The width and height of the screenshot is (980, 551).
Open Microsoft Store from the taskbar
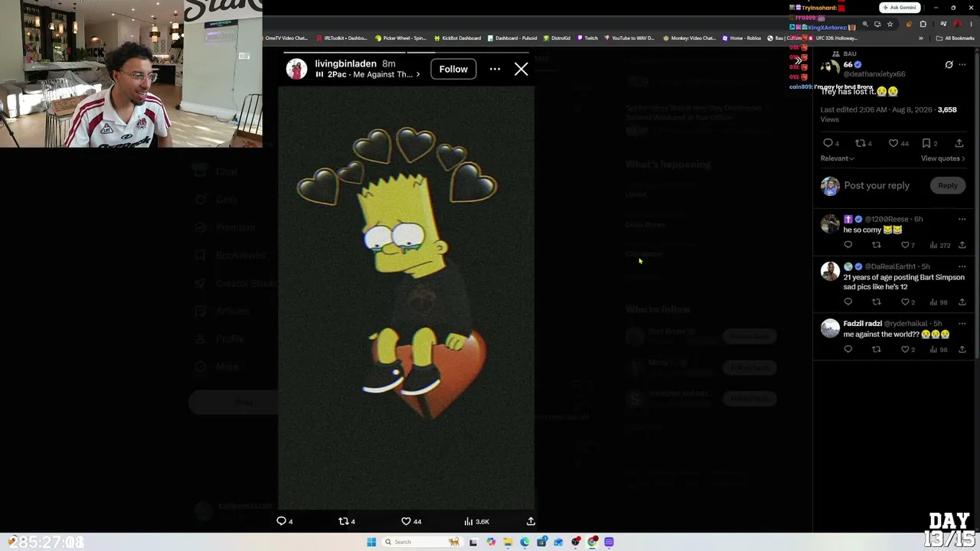pyautogui.click(x=541, y=542)
